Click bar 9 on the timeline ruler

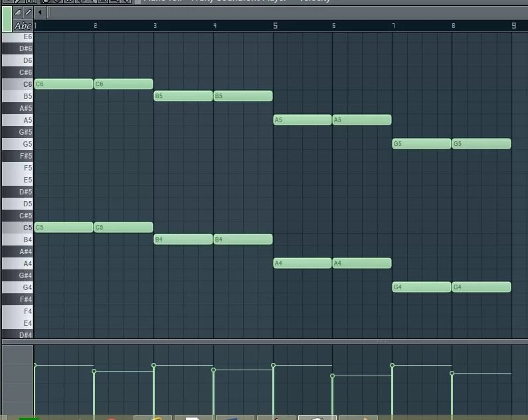(514, 26)
